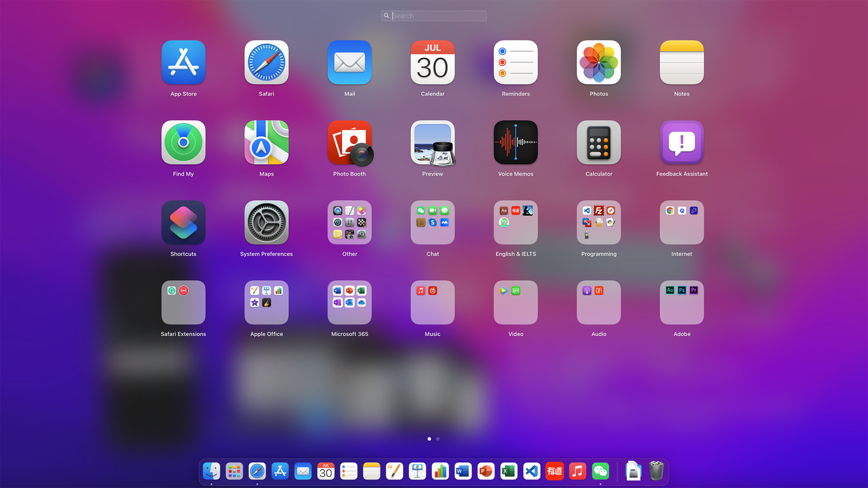Click the Search input field
This screenshot has width=868, height=488.
point(434,15)
